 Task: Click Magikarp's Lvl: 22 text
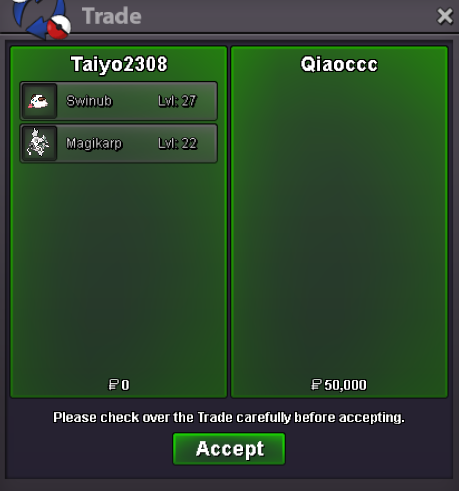coord(178,144)
